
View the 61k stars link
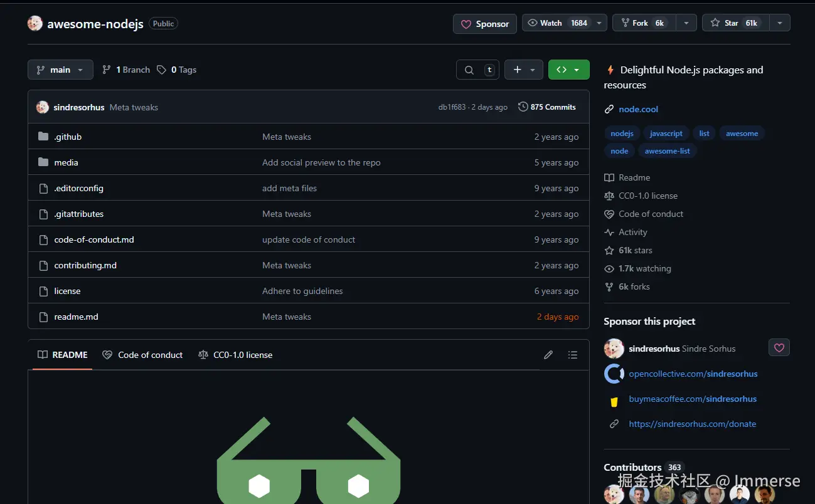click(x=629, y=250)
